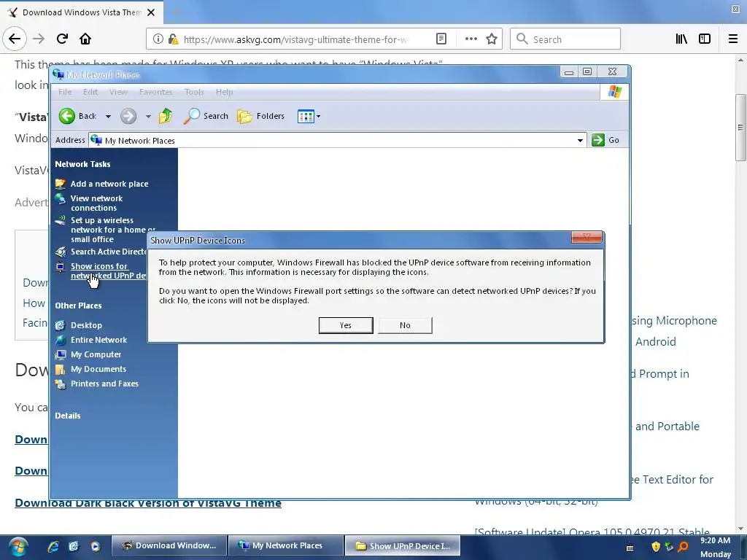This screenshot has height=560, width=747.
Task: Click the Windows flag logo in Explorer menu bar
Action: click(x=614, y=92)
